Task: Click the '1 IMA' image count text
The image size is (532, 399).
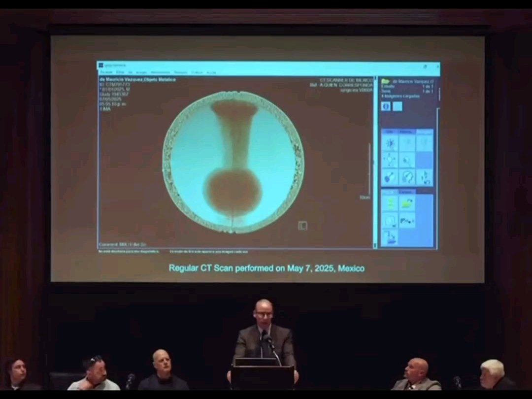Action: click(x=105, y=109)
